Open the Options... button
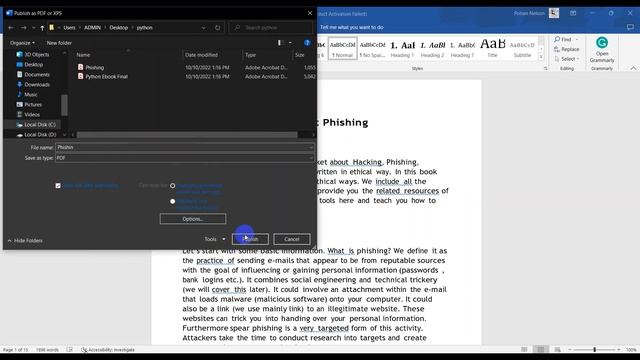The width and height of the screenshot is (640, 360). 193,219
